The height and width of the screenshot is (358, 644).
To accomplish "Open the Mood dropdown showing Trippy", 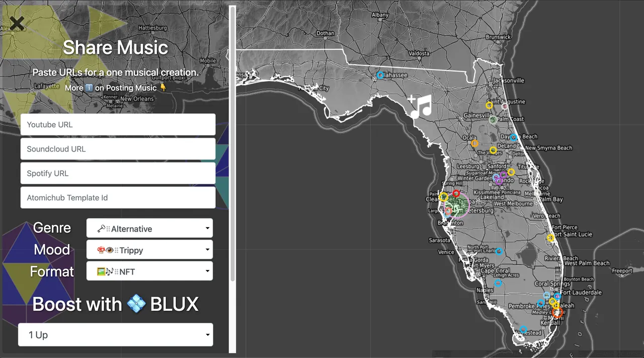I will [149, 250].
